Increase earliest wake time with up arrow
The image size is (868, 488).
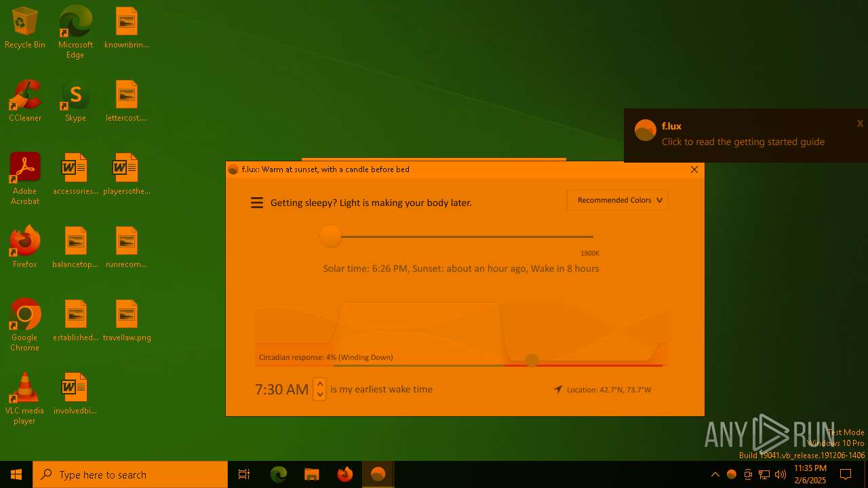point(319,384)
